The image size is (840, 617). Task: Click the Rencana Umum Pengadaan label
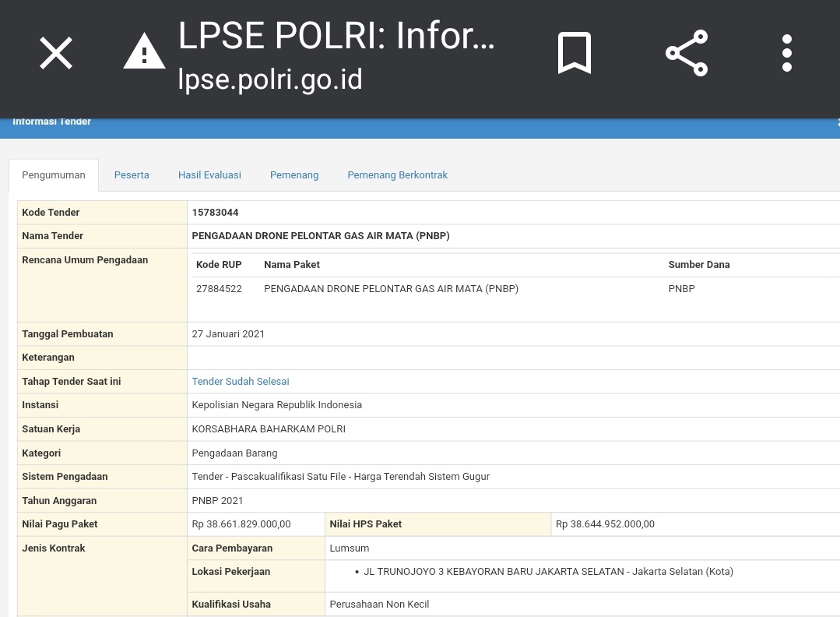pyautogui.click(x=85, y=260)
